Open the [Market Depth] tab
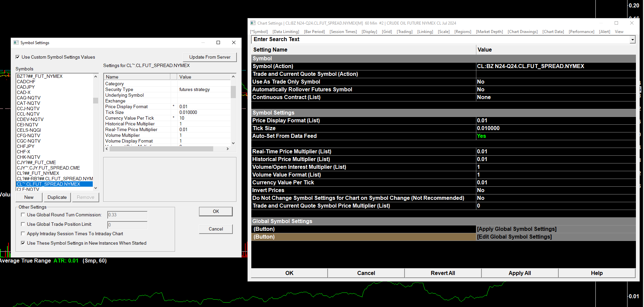Screen dimensions: 644x307 point(489,32)
